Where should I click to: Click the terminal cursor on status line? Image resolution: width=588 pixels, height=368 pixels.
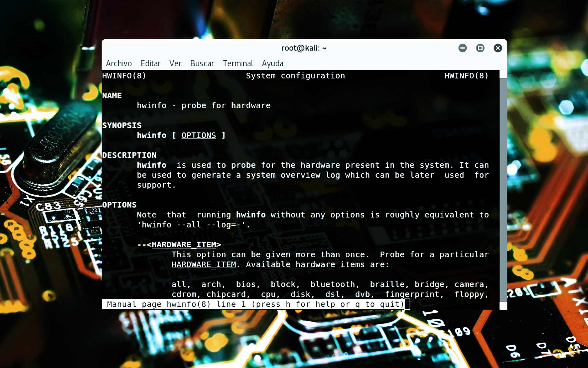pos(407,304)
